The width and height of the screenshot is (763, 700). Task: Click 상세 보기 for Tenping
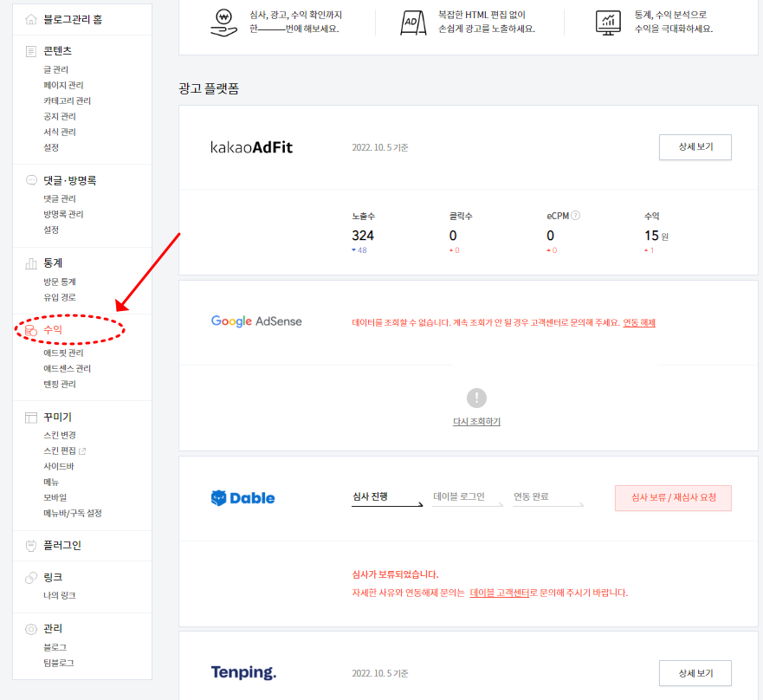pos(695,673)
